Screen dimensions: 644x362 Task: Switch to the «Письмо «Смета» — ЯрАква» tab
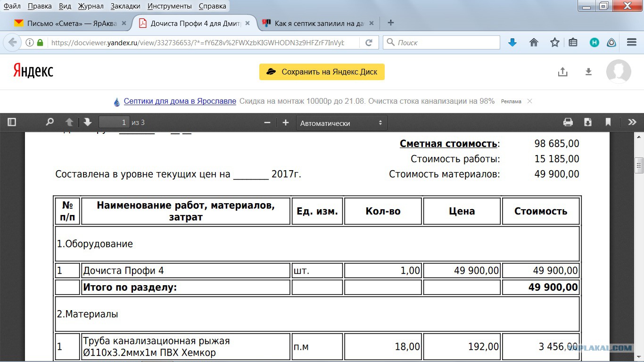coord(70,23)
